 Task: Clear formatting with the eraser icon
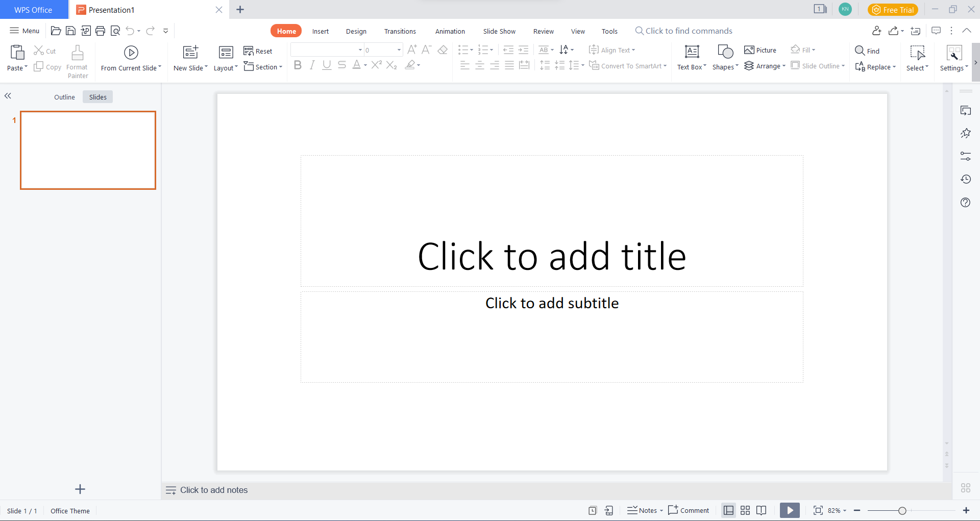(443, 49)
